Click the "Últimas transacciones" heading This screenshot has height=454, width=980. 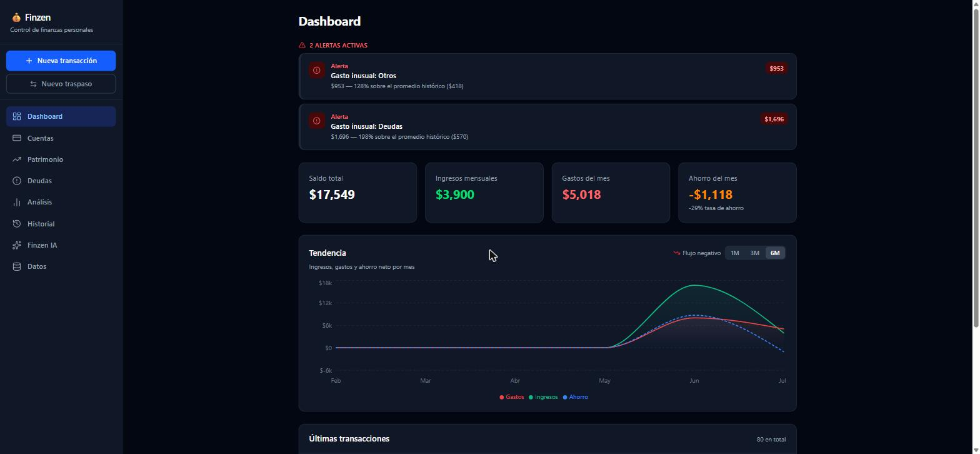[349, 439]
